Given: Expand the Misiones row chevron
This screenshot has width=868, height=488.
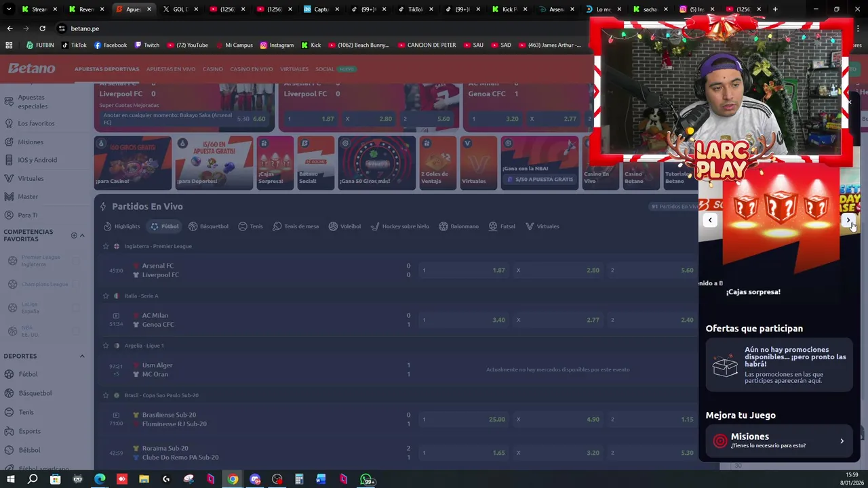Looking at the screenshot, I should tap(842, 441).
